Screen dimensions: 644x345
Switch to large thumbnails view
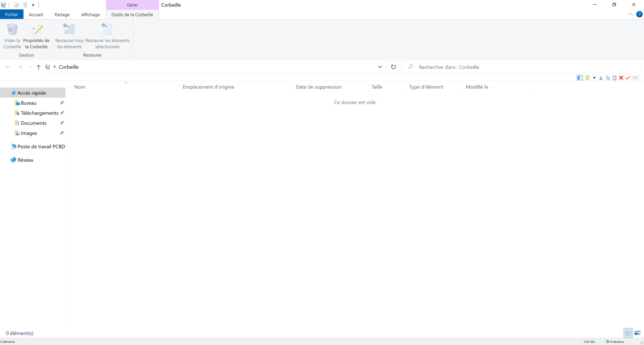click(x=638, y=333)
